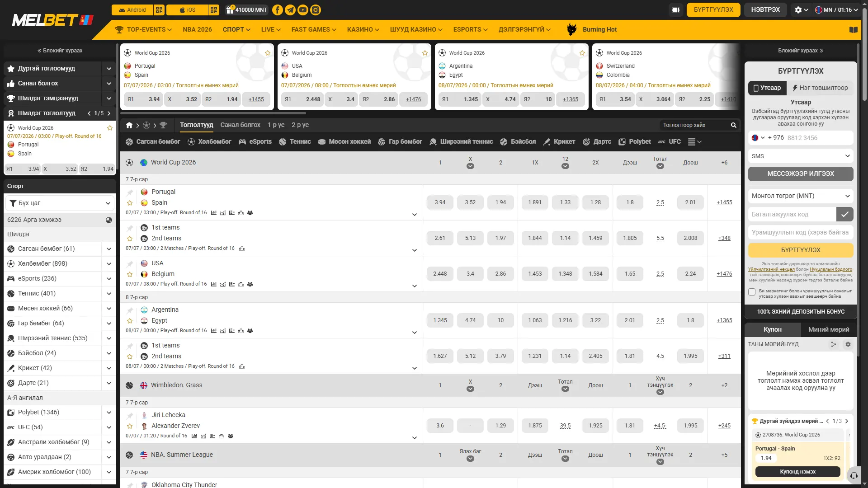Favorite the Portugal vs Spain match star
Viewport: 868px width, 488px height.
(130, 203)
